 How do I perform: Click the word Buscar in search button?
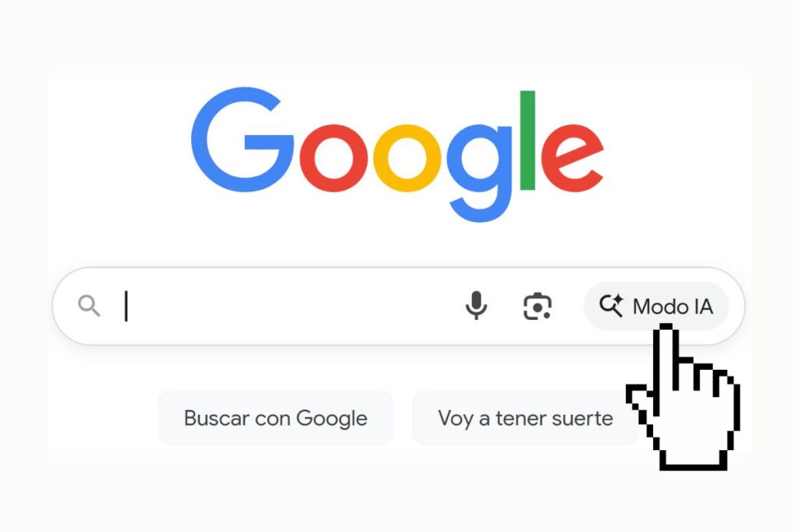(217, 418)
